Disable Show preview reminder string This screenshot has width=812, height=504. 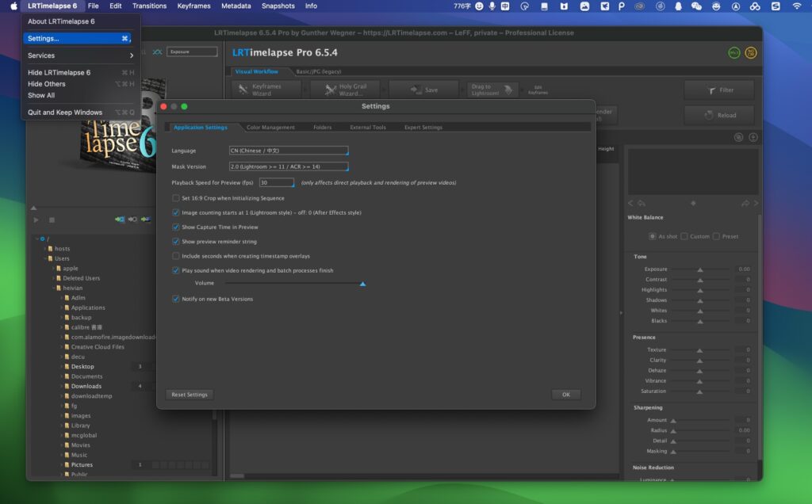pos(176,241)
